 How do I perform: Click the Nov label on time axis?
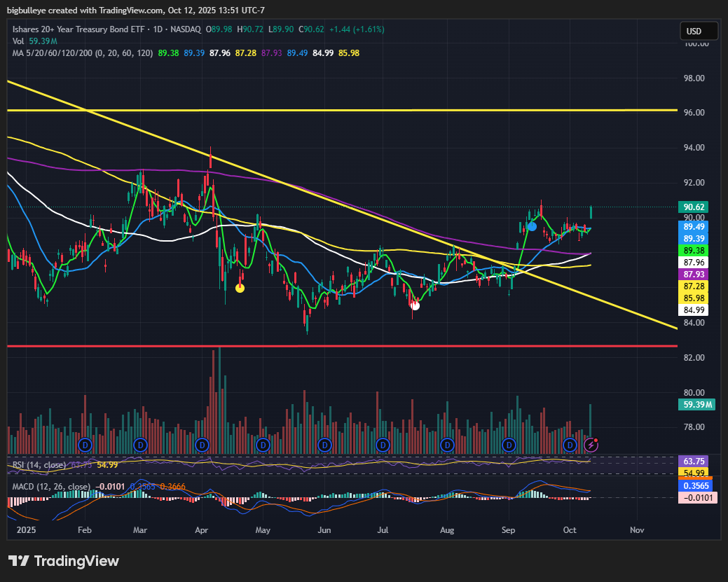637,530
